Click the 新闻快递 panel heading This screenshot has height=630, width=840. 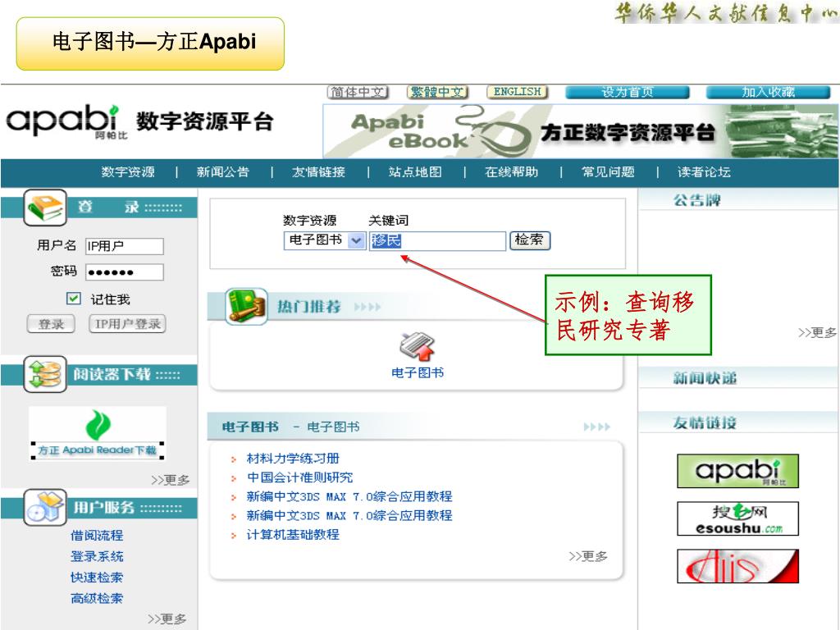(x=705, y=378)
